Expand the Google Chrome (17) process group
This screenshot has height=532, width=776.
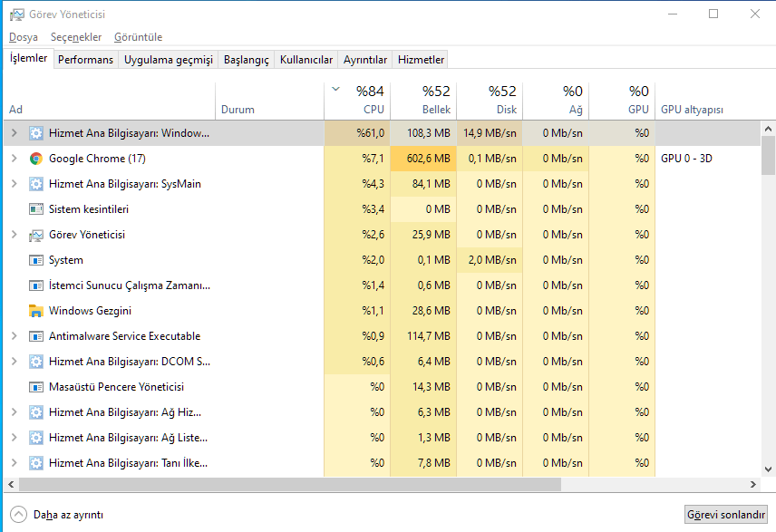pos(15,159)
